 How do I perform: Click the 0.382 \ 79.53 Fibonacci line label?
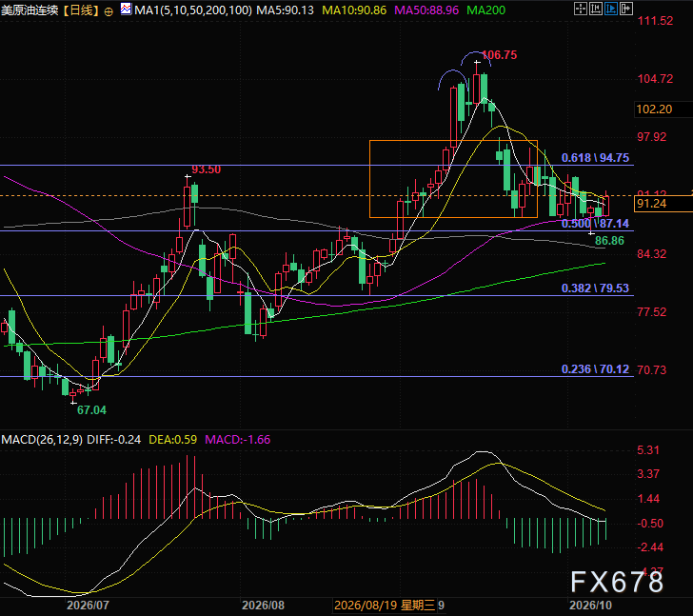[595, 288]
